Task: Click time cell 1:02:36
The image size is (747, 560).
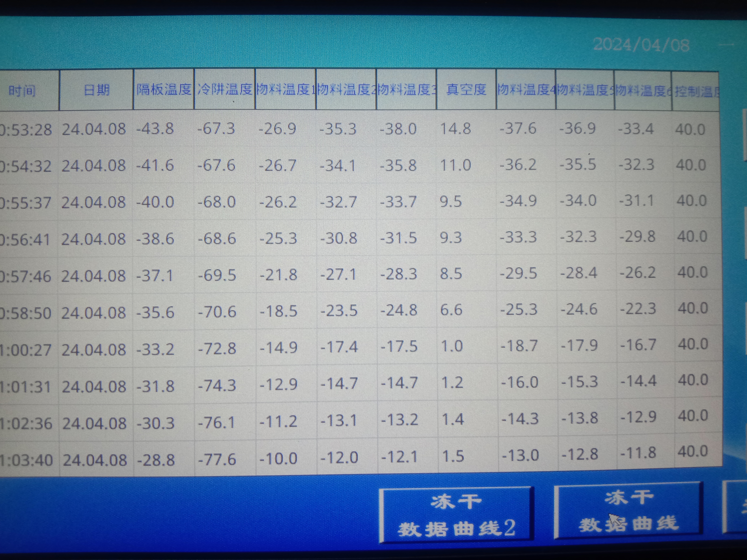Action: [26, 424]
